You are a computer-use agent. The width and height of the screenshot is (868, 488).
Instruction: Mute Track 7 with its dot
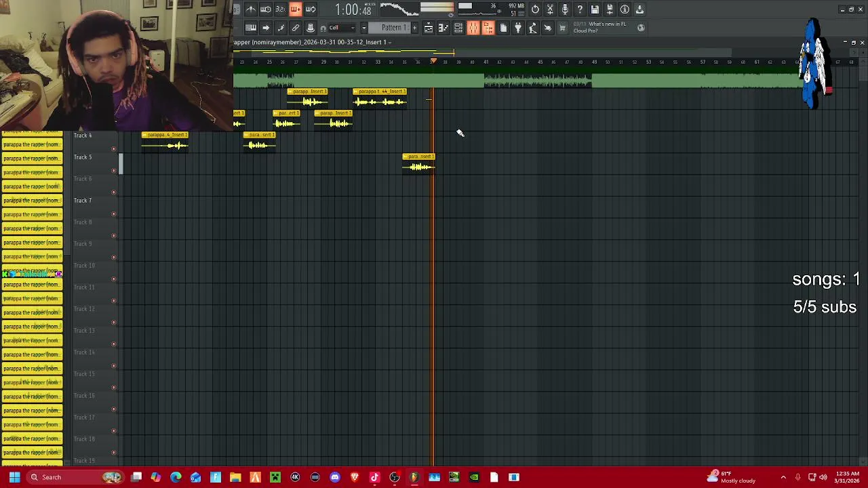113,214
